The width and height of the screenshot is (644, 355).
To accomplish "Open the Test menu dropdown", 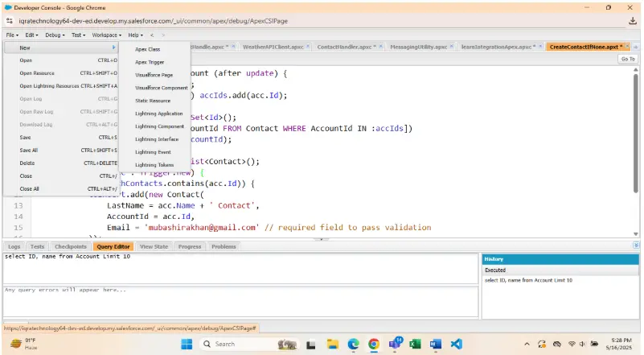I will point(78,35).
